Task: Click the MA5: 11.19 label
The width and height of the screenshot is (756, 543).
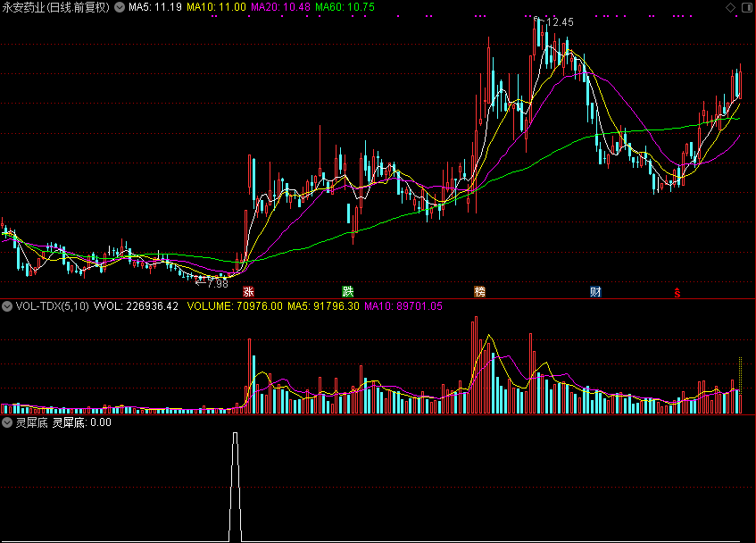Action: point(155,7)
